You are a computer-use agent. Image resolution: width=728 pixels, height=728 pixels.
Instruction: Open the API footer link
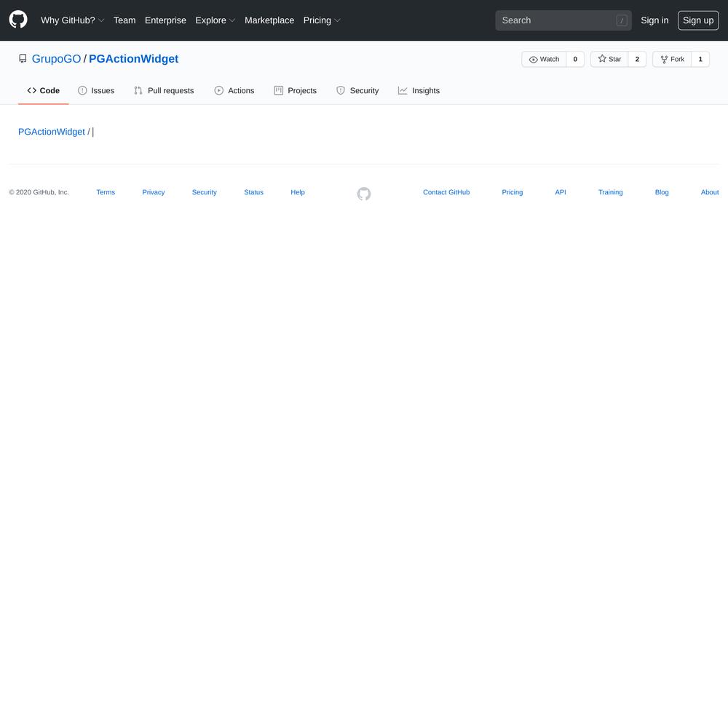(561, 192)
